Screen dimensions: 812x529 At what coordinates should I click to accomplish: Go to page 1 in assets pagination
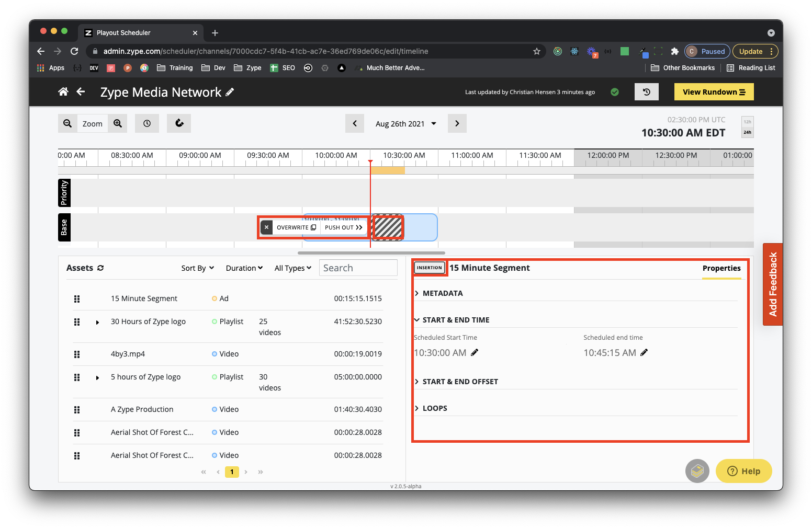click(232, 472)
